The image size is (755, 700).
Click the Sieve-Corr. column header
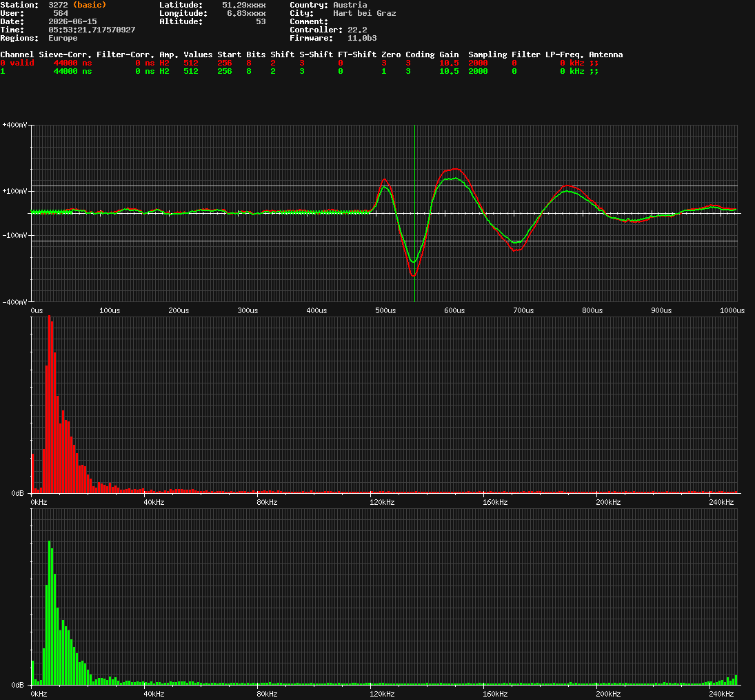point(66,54)
